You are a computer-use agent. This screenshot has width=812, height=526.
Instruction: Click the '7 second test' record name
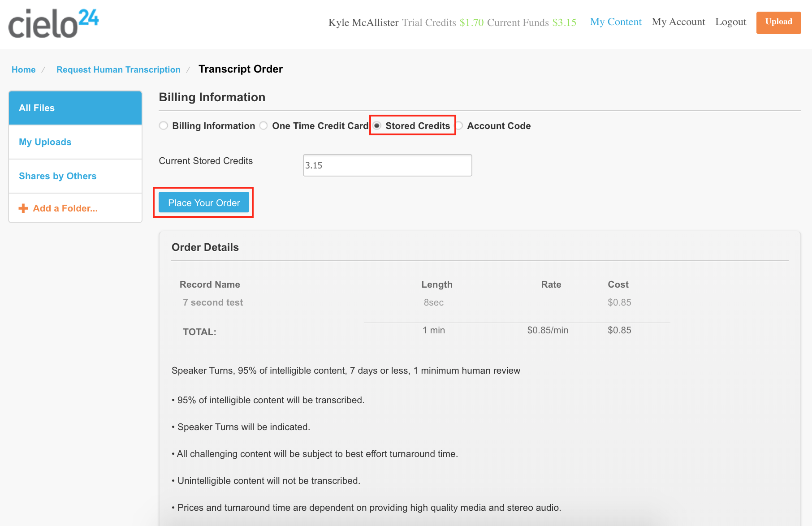pyautogui.click(x=213, y=302)
